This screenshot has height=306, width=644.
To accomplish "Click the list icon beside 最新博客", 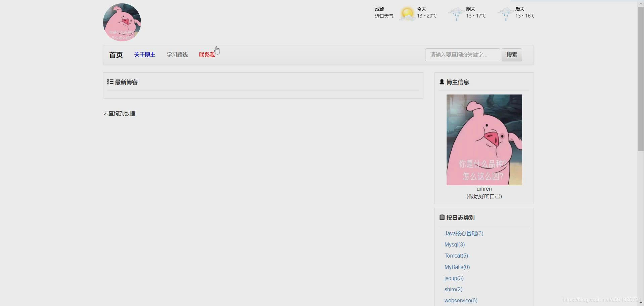I will tap(109, 82).
